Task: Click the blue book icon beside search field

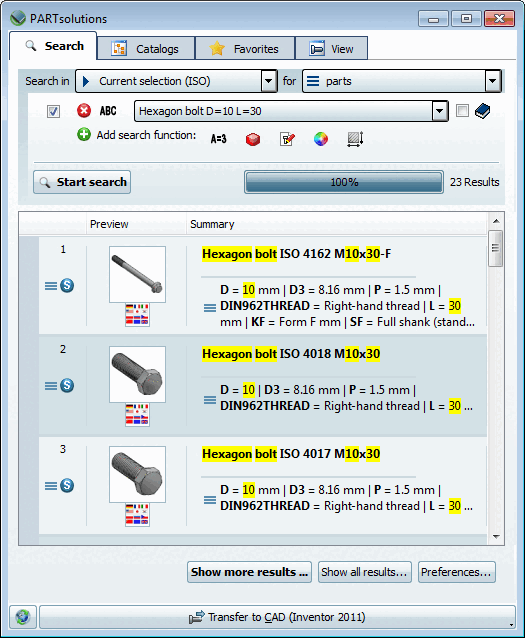Action: [482, 111]
